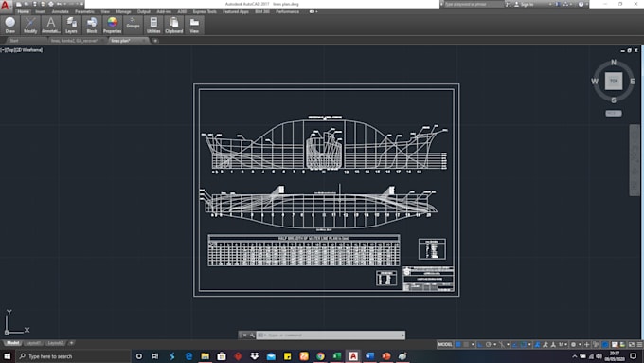This screenshot has height=363, width=644.
Task: Click the annotation monitor plus icon
Action: [587, 344]
